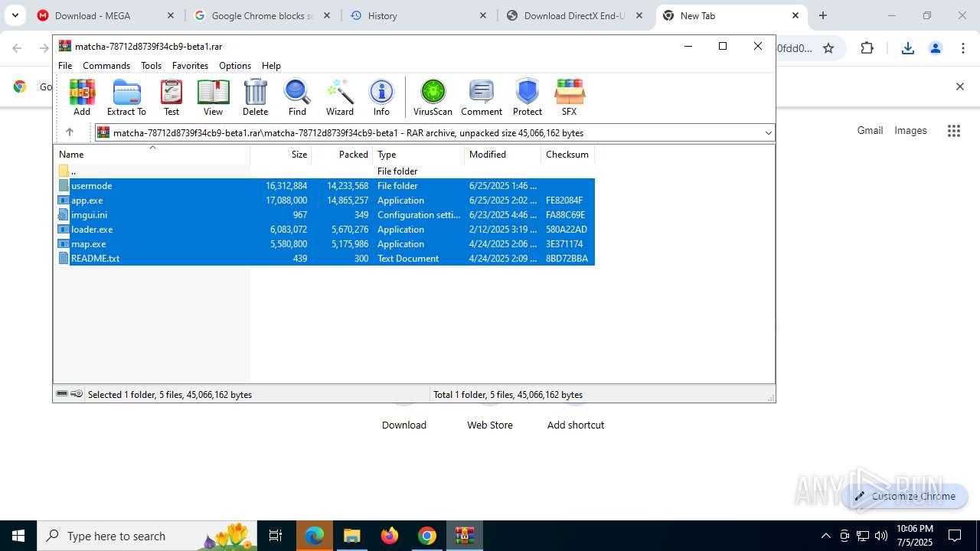
Task: Open Windows Start menu
Action: 18,536
